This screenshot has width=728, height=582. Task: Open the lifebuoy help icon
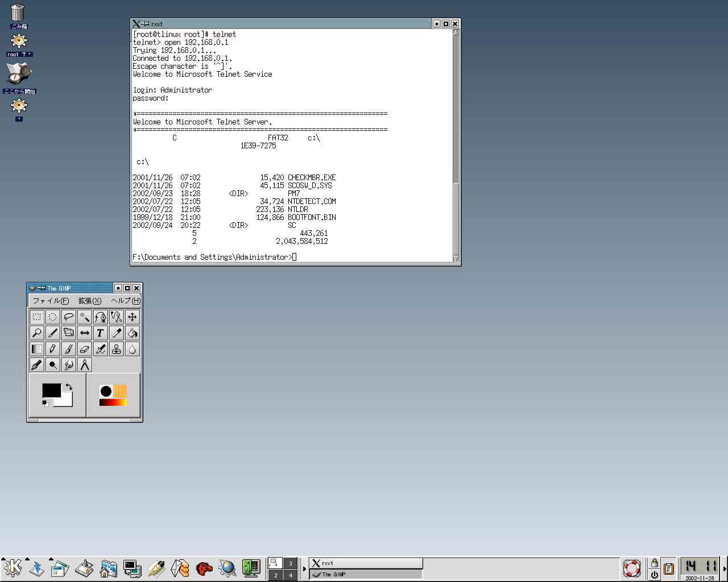[x=632, y=568]
